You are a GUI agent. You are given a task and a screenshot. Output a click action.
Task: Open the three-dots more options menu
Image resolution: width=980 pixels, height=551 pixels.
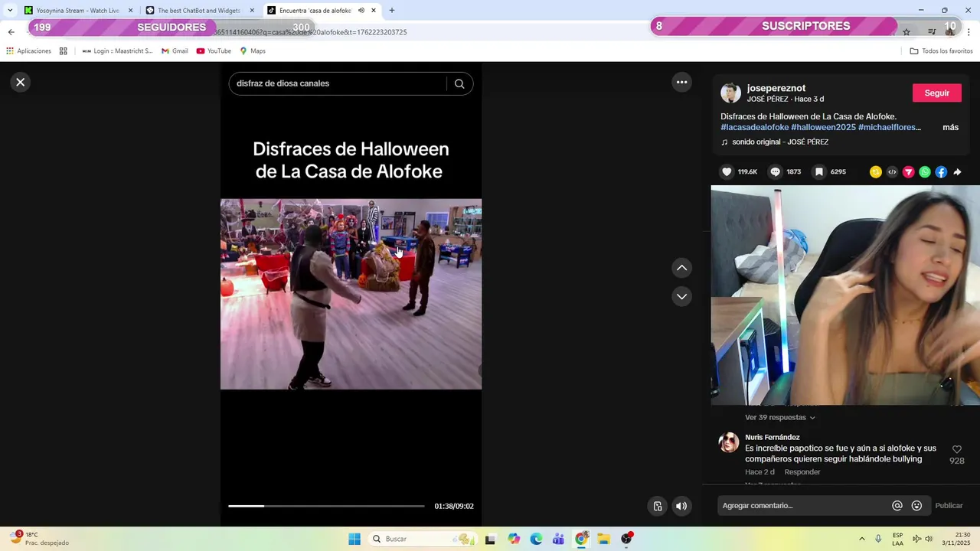pyautogui.click(x=681, y=82)
